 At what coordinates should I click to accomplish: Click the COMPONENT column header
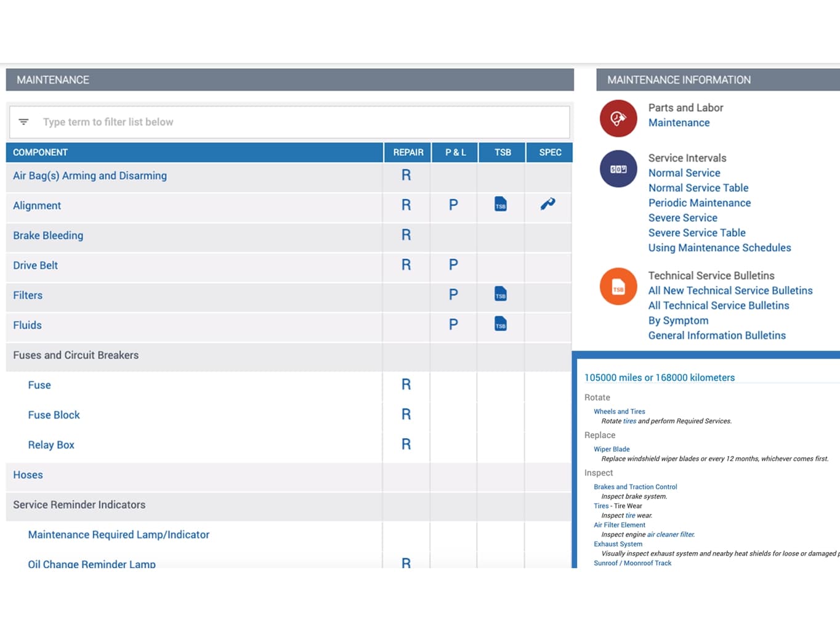pos(195,152)
